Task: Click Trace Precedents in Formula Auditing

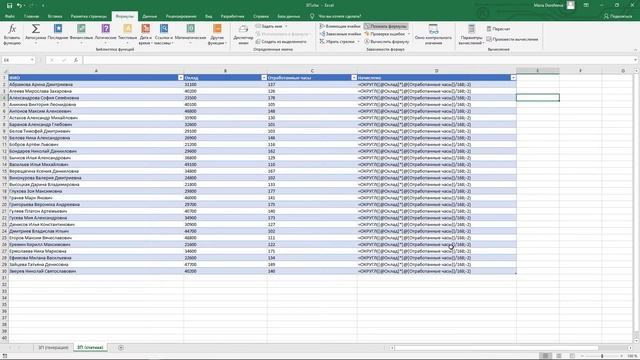Action: 340,26
